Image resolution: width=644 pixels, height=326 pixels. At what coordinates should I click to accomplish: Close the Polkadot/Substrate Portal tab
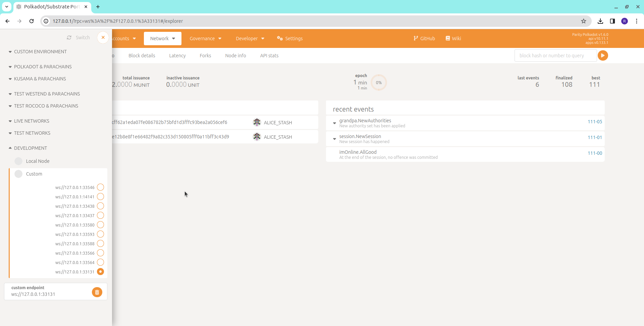coord(86,7)
